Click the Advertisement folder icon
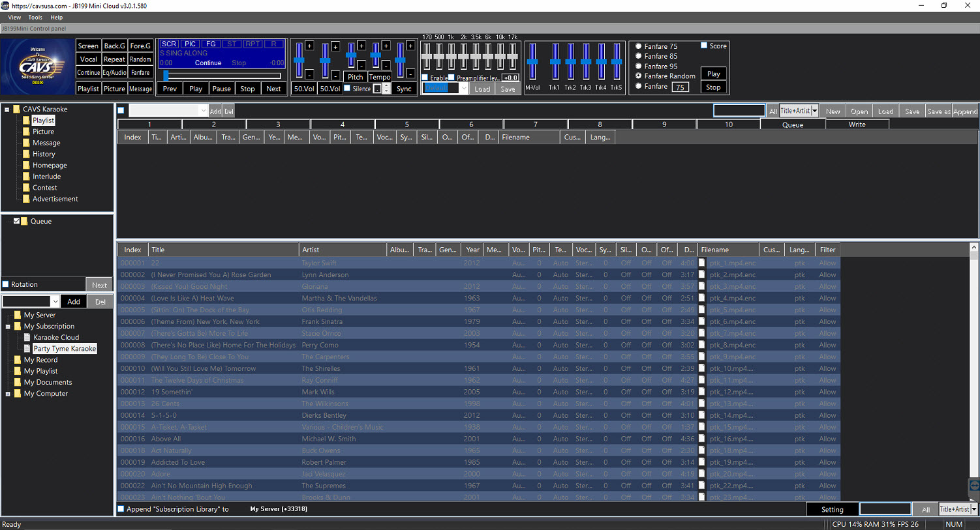 pos(26,199)
